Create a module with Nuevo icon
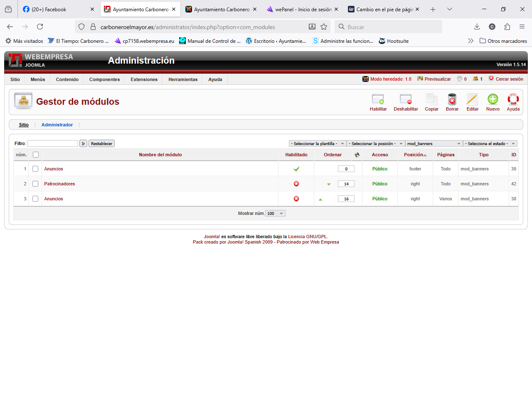This screenshot has height=409, width=532. [x=493, y=100]
